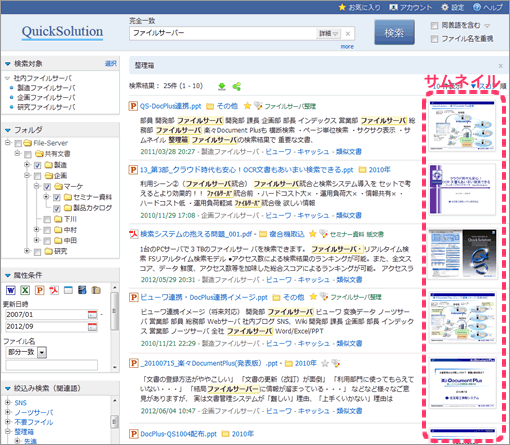Click the 検索 search button
This screenshot has width=510, height=445.
394,32
